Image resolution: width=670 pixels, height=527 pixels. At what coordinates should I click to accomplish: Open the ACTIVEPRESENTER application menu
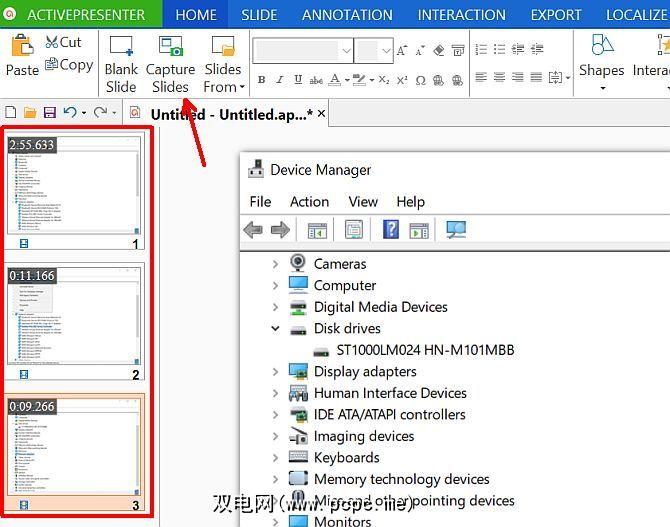pyautogui.click(x=81, y=14)
